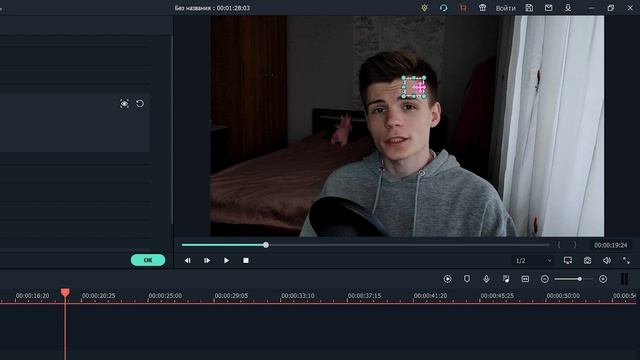Screen dimensions: 640x360
Task: Click the 00:00:33:10 timeline ruler mark
Action: (x=298, y=296)
